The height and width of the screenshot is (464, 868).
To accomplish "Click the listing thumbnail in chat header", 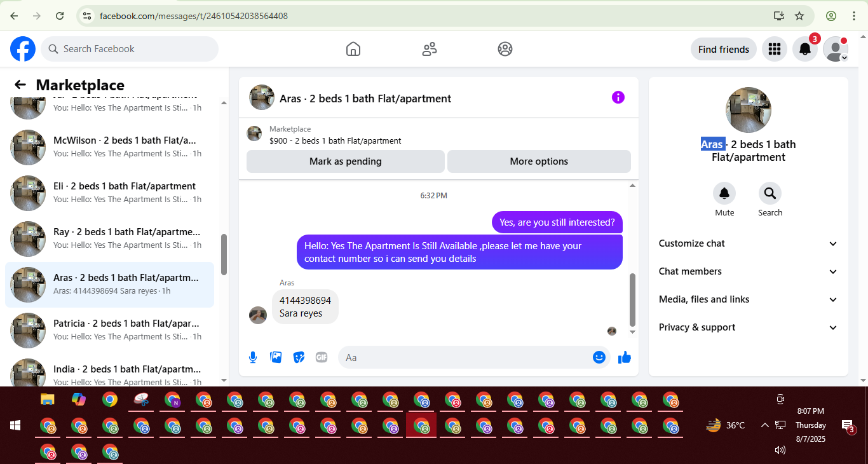I will pyautogui.click(x=262, y=97).
